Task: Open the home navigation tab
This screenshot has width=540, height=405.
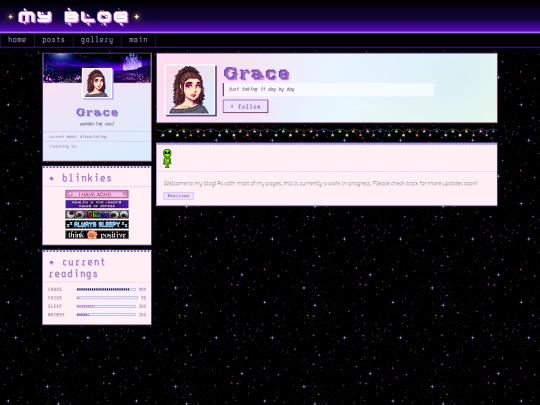Action: (17, 40)
